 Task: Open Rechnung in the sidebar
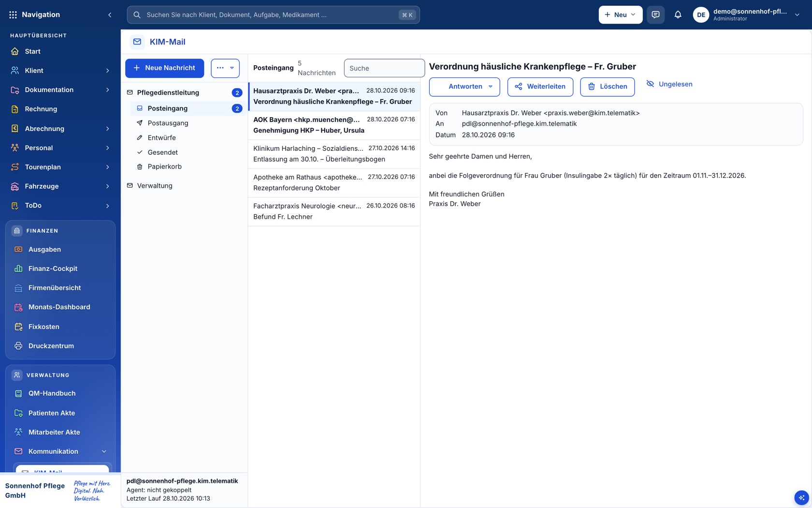click(60, 109)
